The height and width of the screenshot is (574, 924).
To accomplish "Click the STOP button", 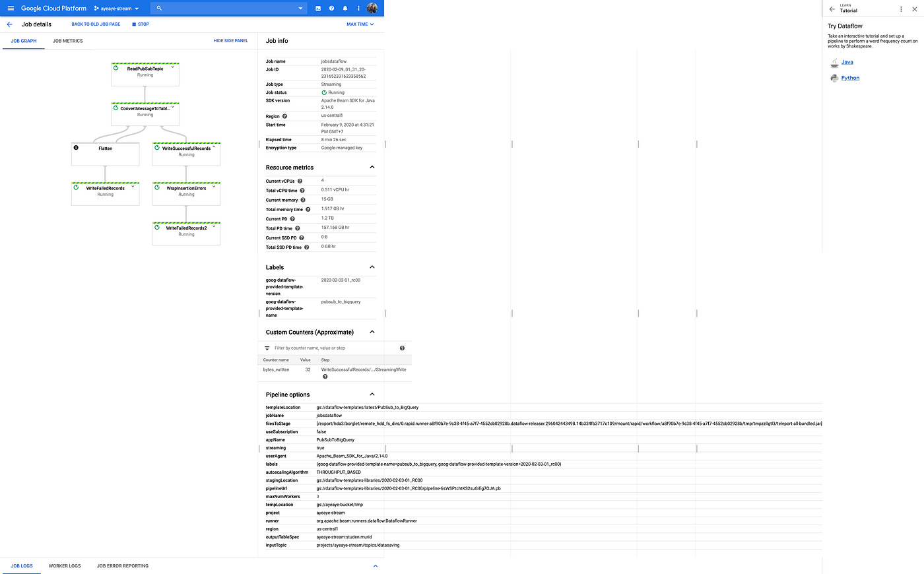I will tap(140, 24).
